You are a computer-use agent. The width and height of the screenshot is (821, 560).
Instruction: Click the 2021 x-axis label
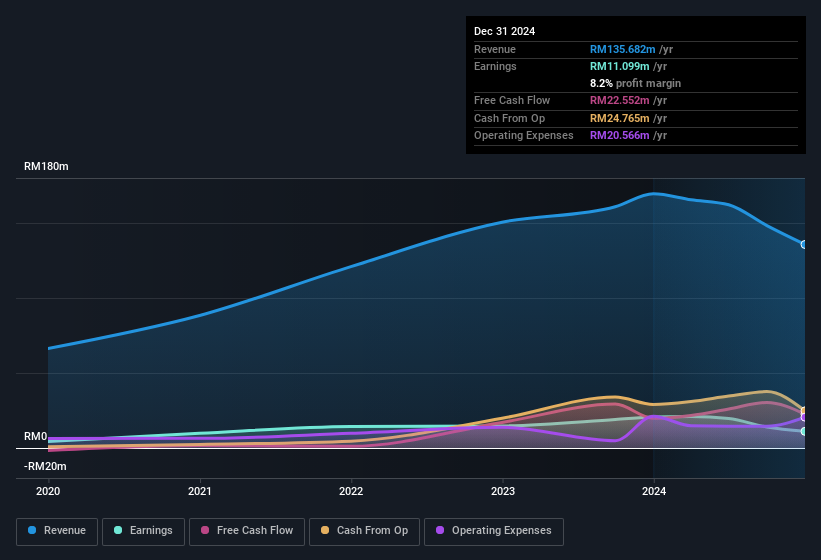[x=199, y=491]
